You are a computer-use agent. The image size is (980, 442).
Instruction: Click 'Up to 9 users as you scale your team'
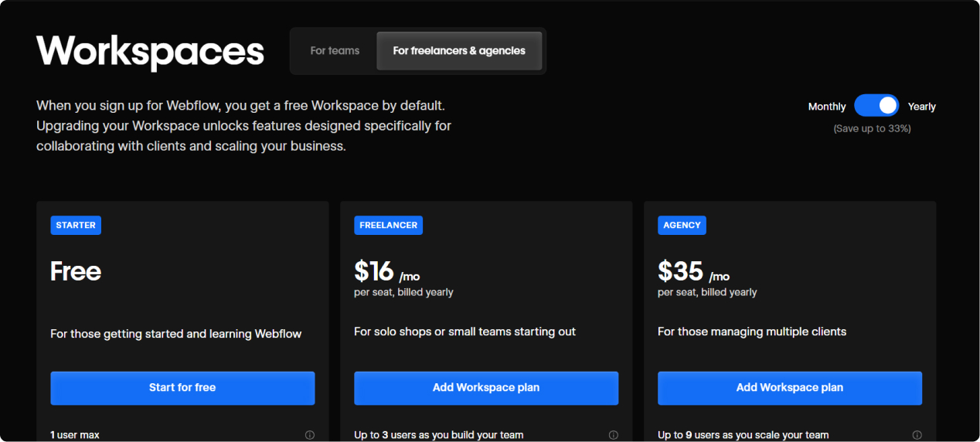pyautogui.click(x=744, y=435)
